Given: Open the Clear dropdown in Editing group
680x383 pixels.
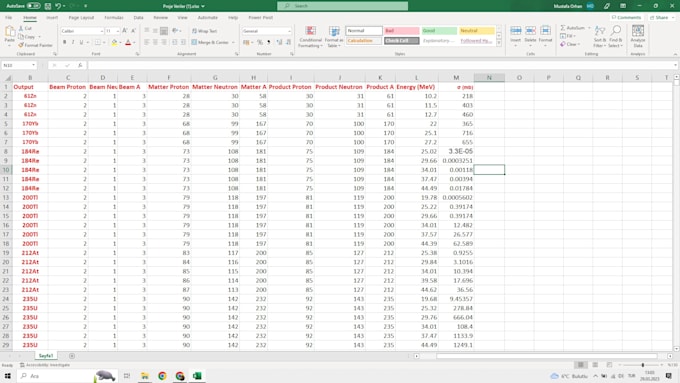Looking at the screenshot, I should [580, 44].
